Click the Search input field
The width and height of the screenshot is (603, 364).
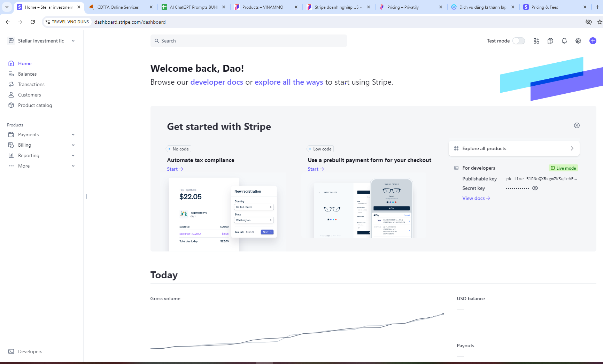pos(248,41)
